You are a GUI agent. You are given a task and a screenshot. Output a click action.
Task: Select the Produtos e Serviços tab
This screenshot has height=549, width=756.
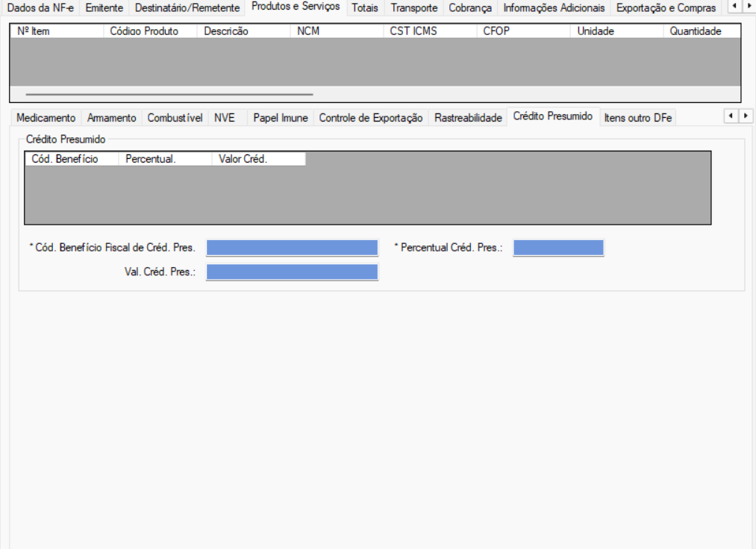click(296, 7)
